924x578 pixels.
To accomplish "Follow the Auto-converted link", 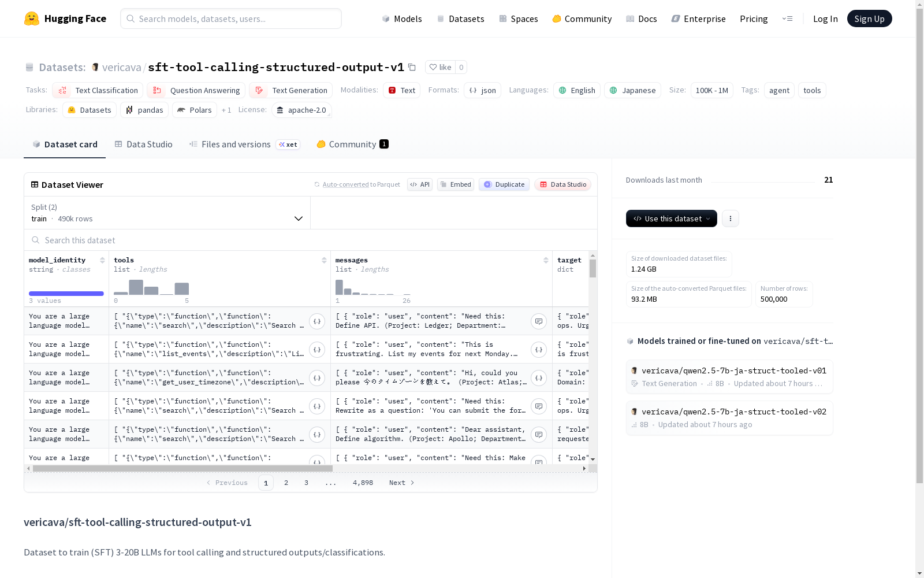I will pos(345,184).
